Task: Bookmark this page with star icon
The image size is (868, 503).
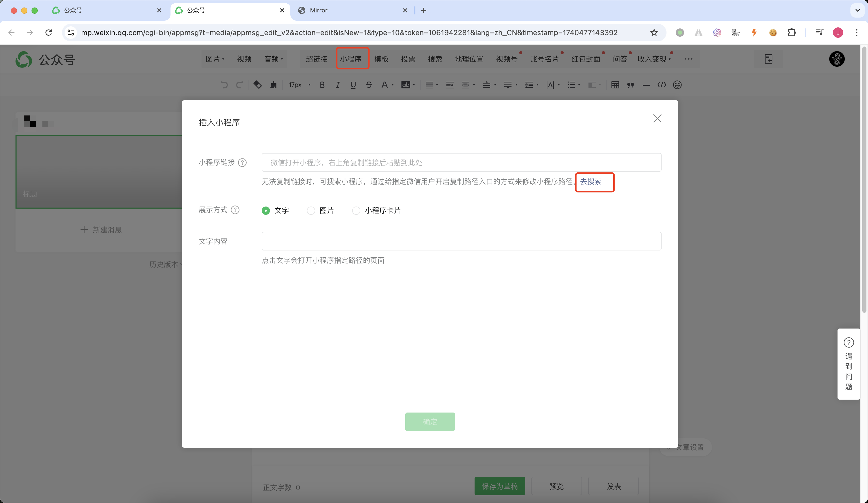Action: (654, 33)
